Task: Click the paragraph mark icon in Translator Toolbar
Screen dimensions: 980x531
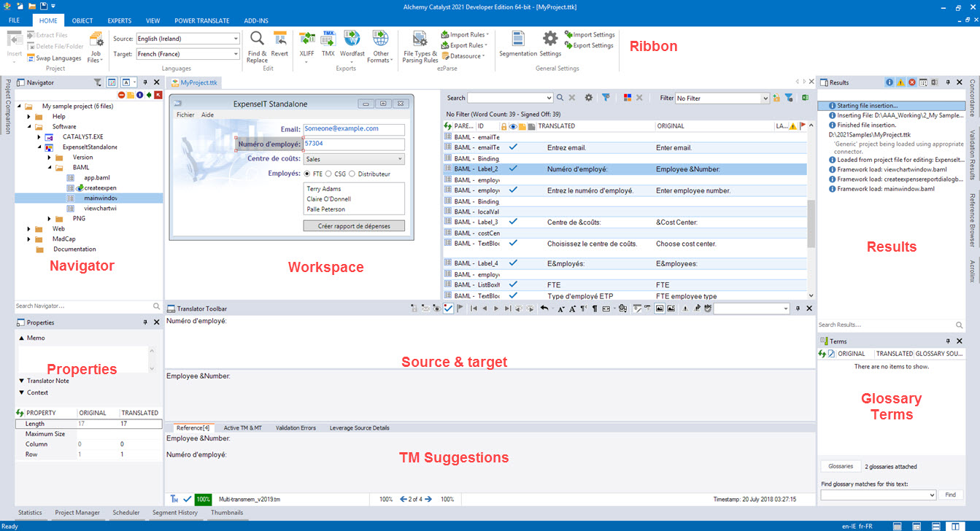Action: (x=594, y=309)
